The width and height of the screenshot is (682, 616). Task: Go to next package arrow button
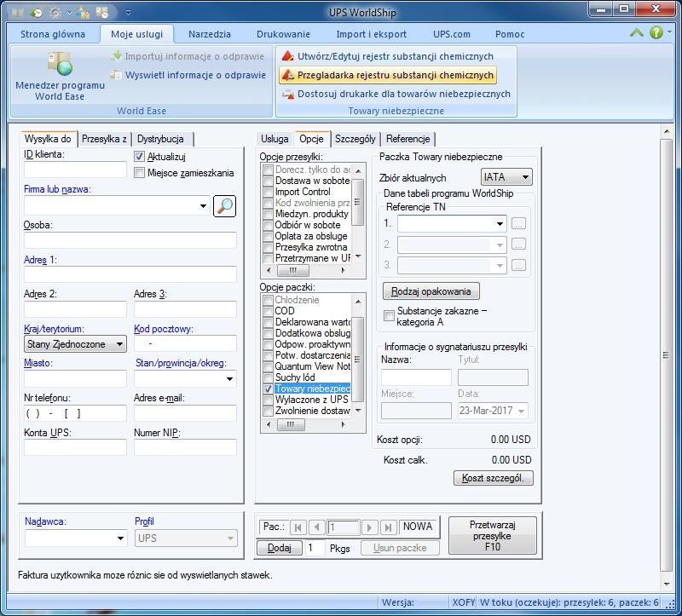click(x=369, y=527)
